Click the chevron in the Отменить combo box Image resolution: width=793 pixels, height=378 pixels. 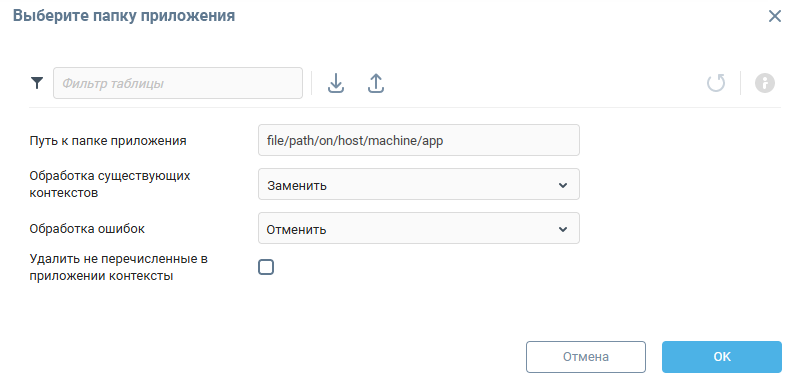pyautogui.click(x=562, y=229)
